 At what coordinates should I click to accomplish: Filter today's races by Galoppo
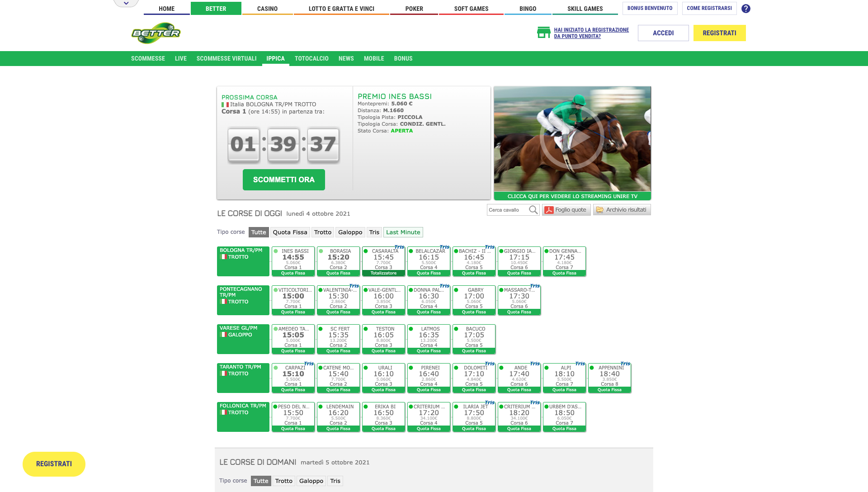click(350, 232)
